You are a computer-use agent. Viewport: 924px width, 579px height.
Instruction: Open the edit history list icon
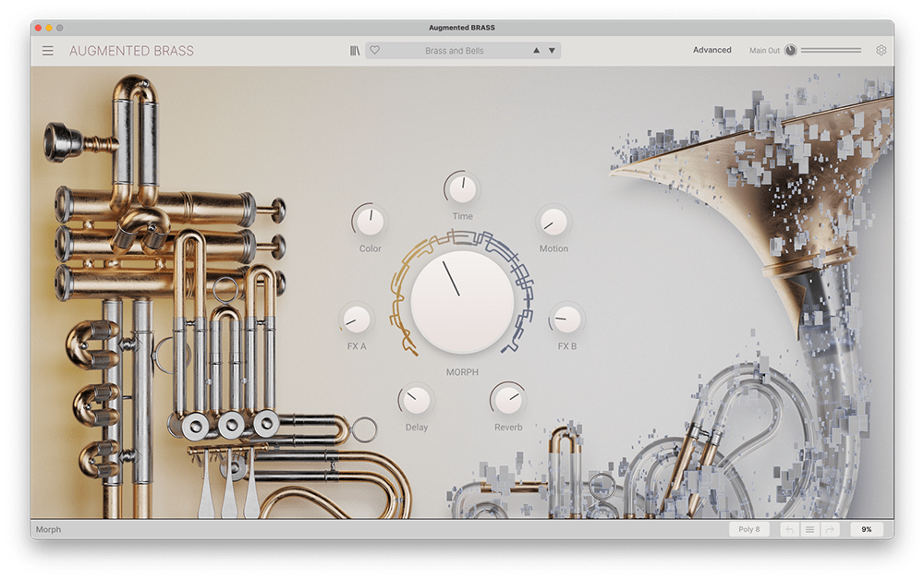(809, 529)
